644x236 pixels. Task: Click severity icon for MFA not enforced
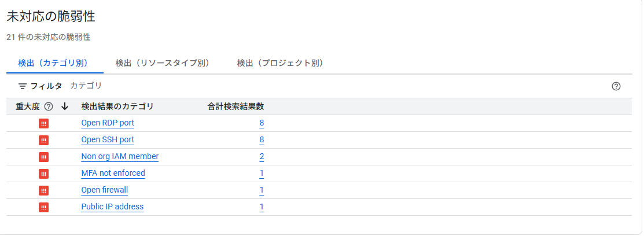tap(44, 174)
